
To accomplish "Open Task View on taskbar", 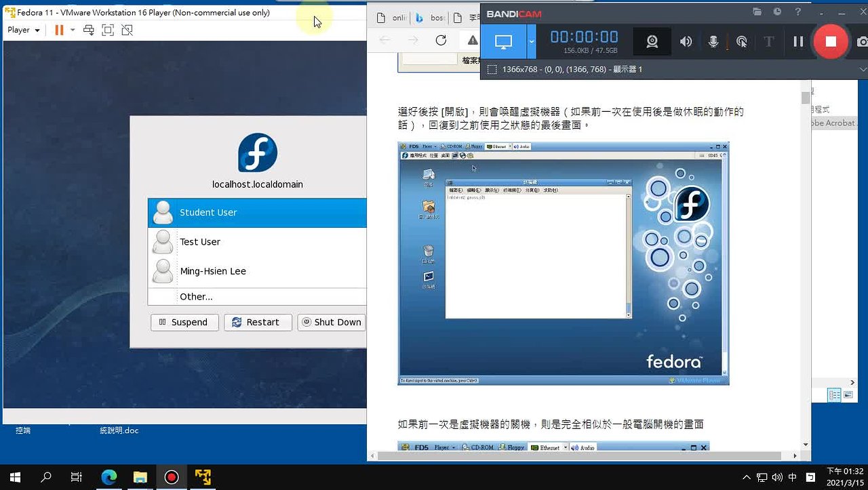I will pos(77,477).
